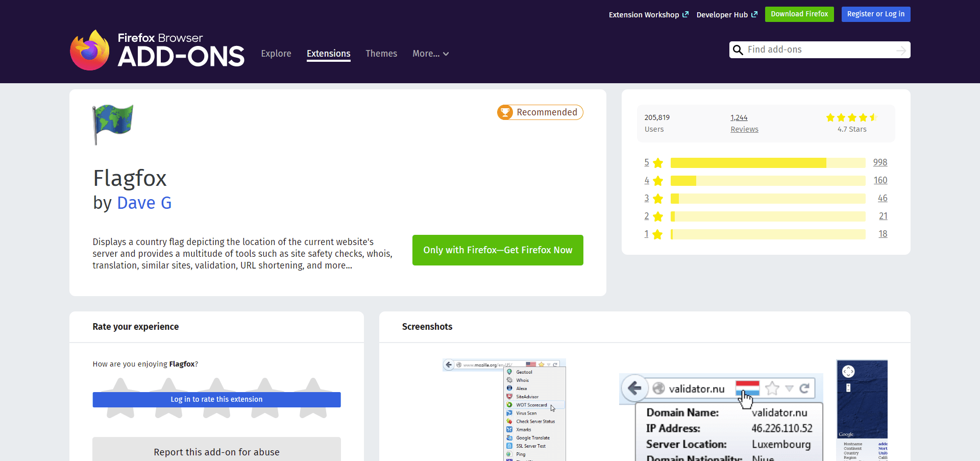This screenshot has width=980, height=461.
Task: Click the Rate your experience heading
Action: (136, 327)
